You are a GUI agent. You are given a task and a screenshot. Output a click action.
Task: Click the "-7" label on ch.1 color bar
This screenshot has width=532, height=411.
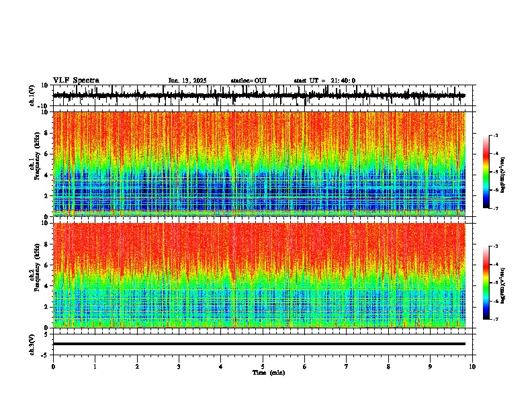click(x=495, y=208)
